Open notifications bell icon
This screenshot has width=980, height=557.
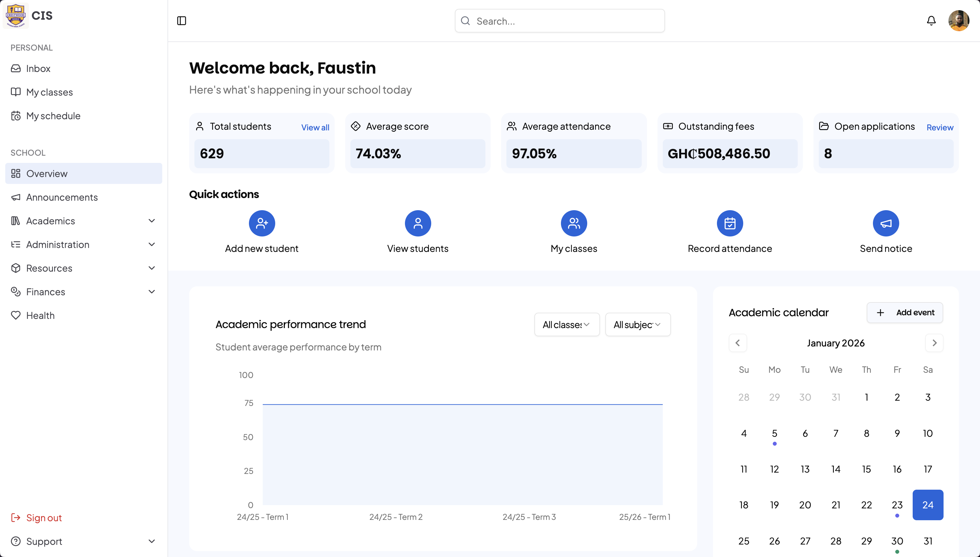(931, 21)
